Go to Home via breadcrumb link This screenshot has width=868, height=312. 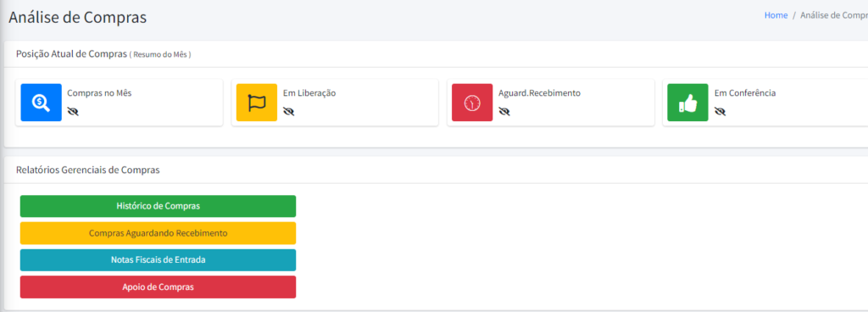(x=776, y=15)
